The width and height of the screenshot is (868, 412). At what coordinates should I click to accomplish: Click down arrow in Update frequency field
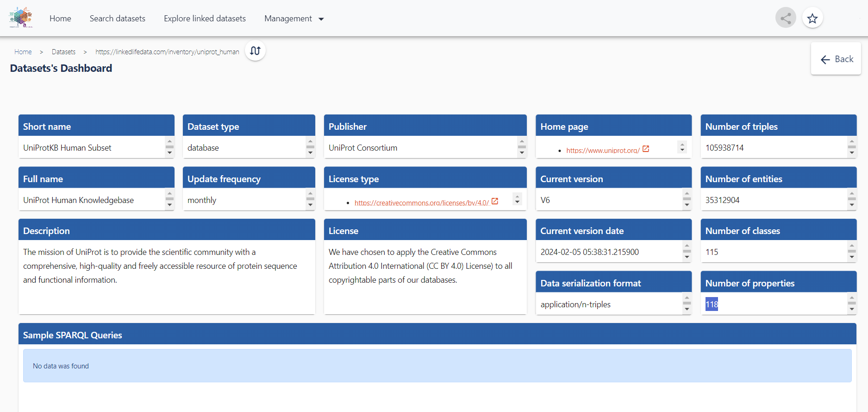[310, 205]
